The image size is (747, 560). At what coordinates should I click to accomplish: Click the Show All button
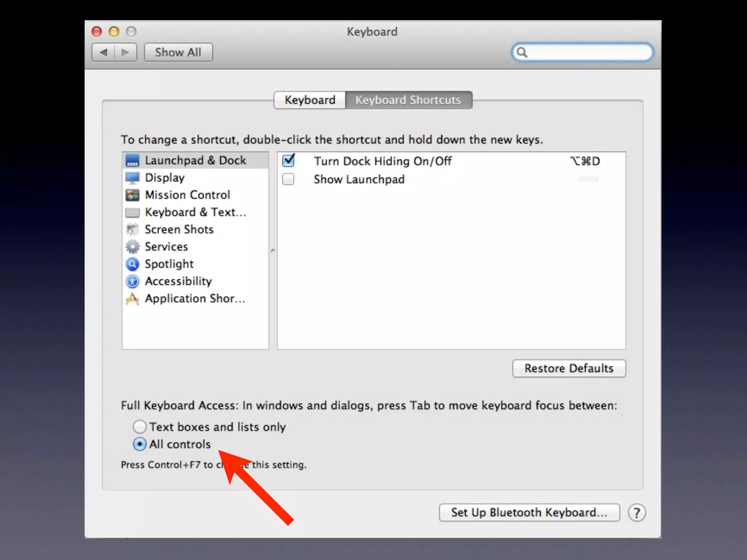pos(178,52)
